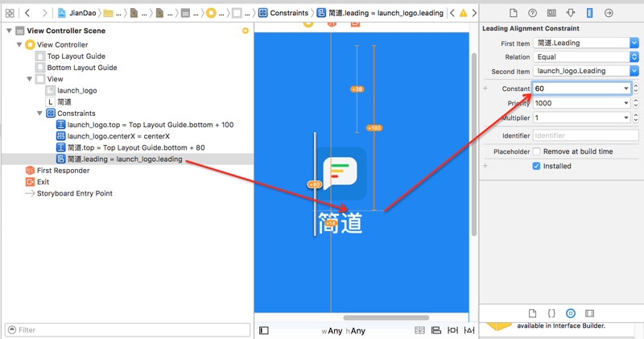This screenshot has width=644, height=339.
Task: Collapse the View Controller Scene
Action: 9,31
